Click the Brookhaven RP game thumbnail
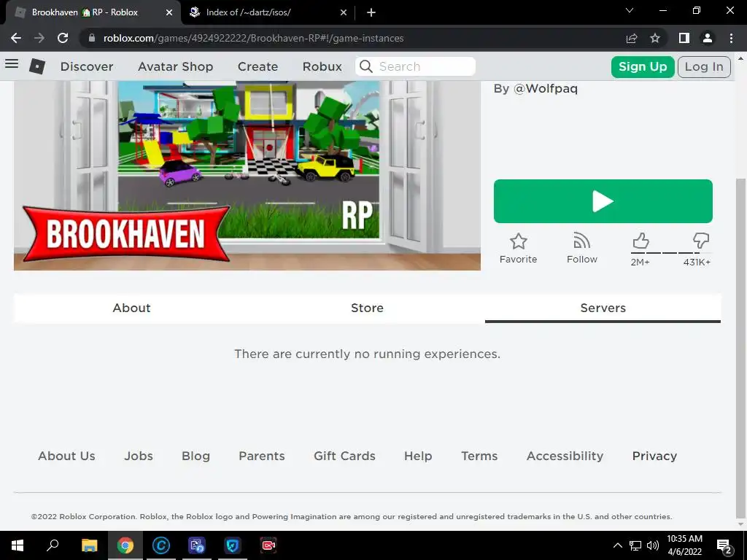Image resolution: width=747 pixels, height=560 pixels. pos(247,175)
